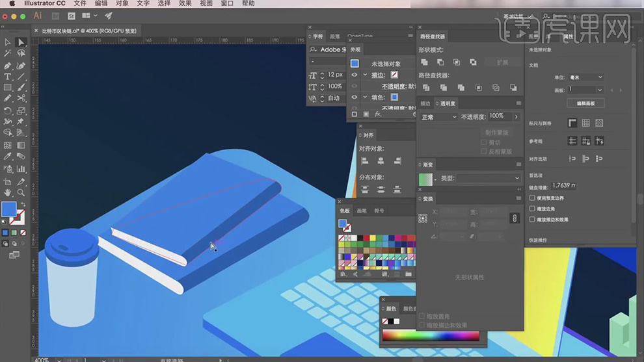Screen dimensions: 644x362
Task: Open the 正常 blending mode dropdown
Action: point(438,117)
